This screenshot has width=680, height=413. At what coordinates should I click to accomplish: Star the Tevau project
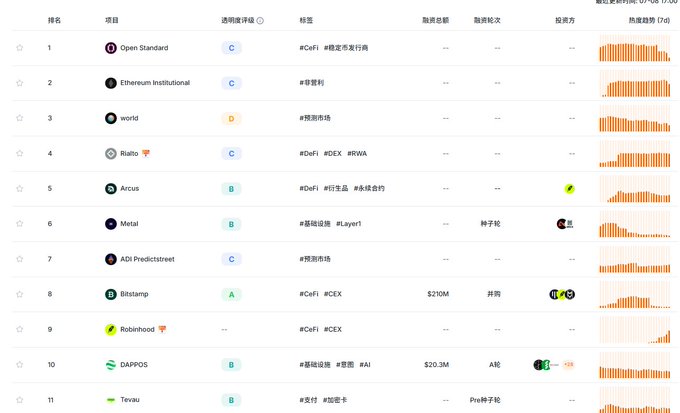pyautogui.click(x=20, y=400)
